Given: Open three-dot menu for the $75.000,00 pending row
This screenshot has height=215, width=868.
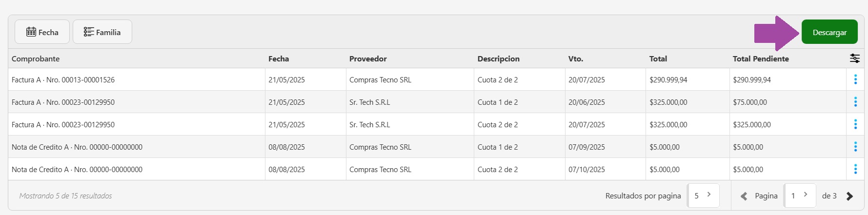Looking at the screenshot, I should 855,102.
